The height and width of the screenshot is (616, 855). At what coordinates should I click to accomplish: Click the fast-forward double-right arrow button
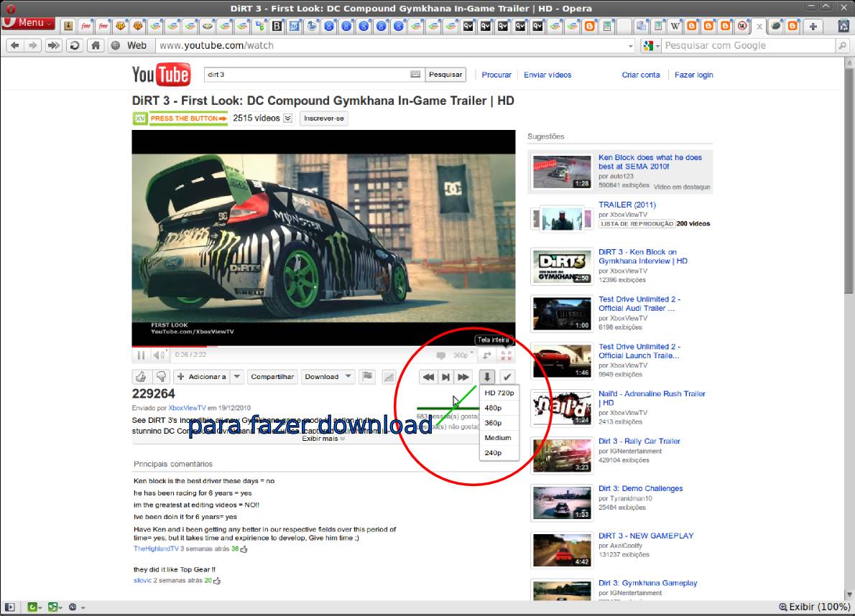click(463, 377)
